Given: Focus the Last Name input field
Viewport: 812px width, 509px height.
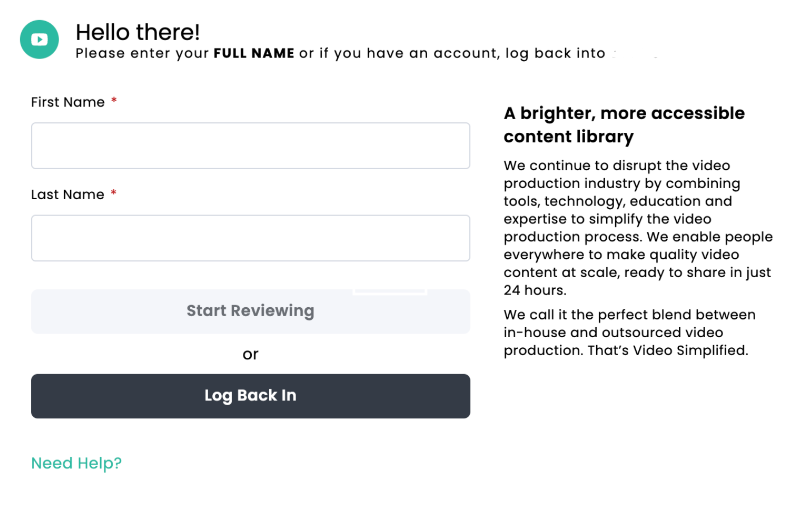Looking at the screenshot, I should (251, 238).
